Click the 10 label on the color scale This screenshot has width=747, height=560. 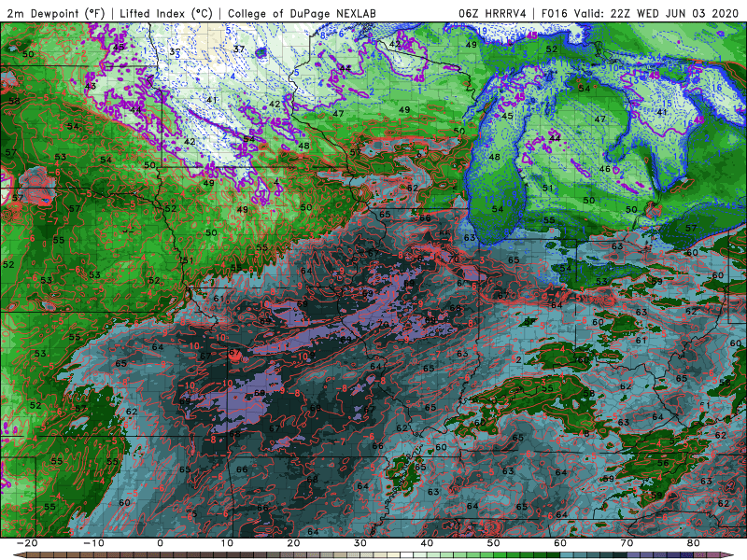pyautogui.click(x=227, y=543)
